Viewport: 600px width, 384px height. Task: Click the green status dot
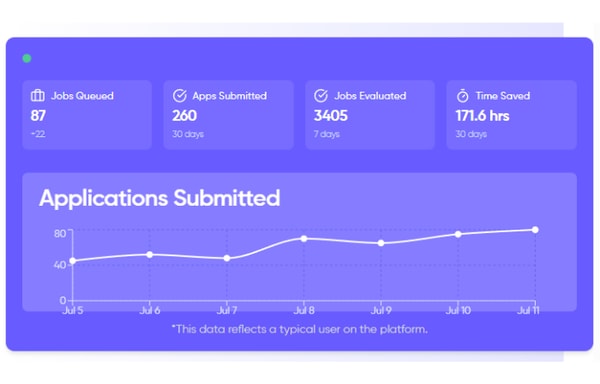pos(27,58)
